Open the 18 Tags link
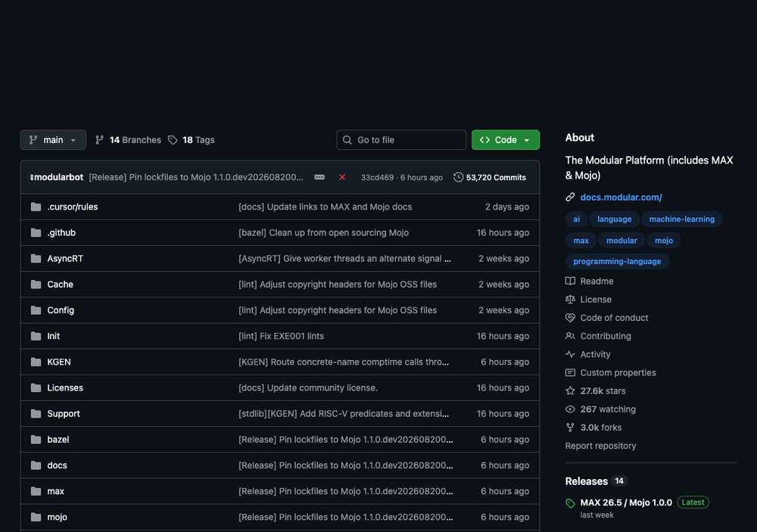The height and width of the screenshot is (532, 757). (x=192, y=140)
